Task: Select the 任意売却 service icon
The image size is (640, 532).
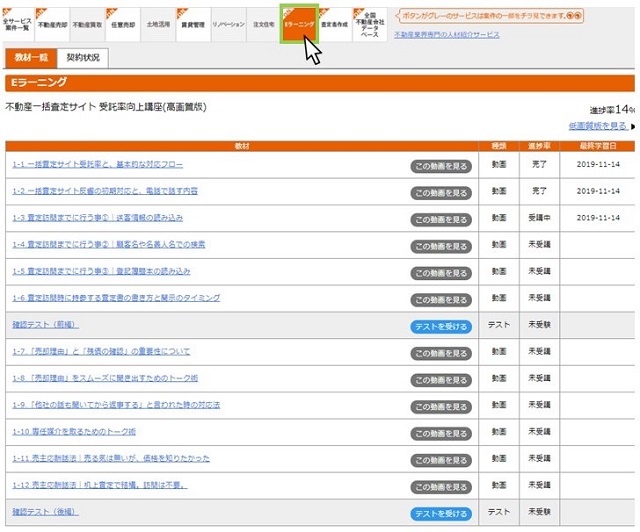Action: click(121, 22)
